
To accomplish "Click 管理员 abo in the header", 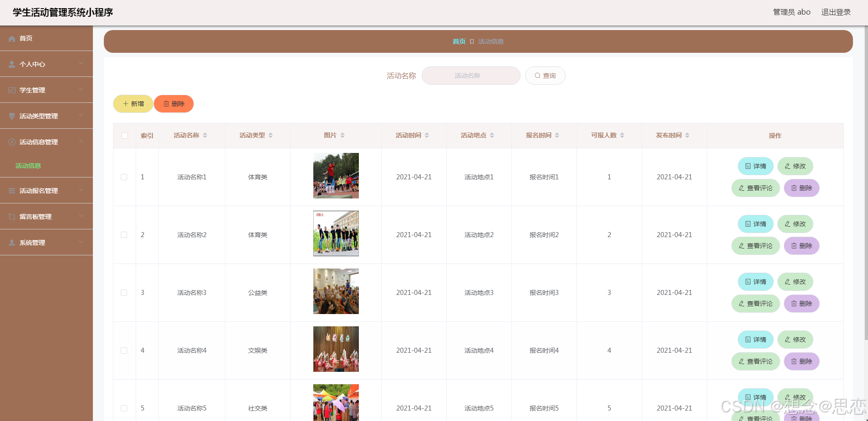I will 792,12.
